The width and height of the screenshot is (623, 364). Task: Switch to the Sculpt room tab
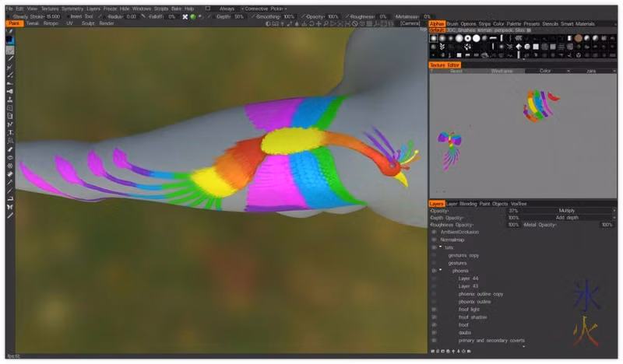[88, 23]
